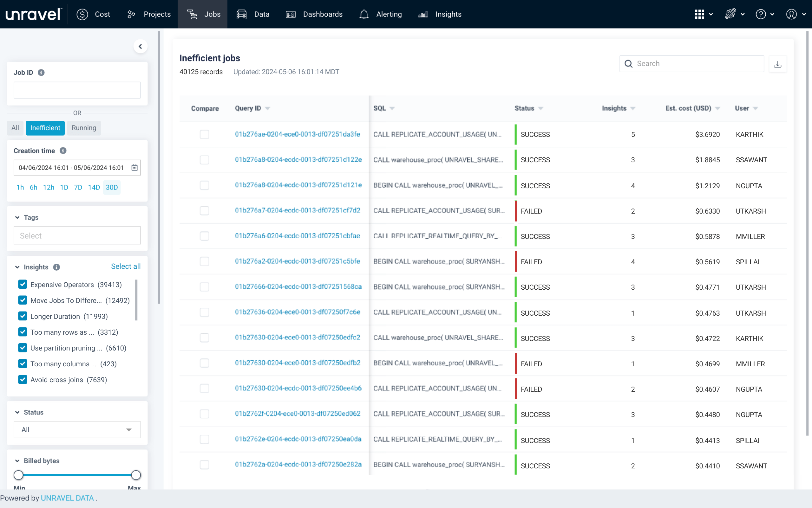Open the calendar icon in Creation time

coord(134,168)
